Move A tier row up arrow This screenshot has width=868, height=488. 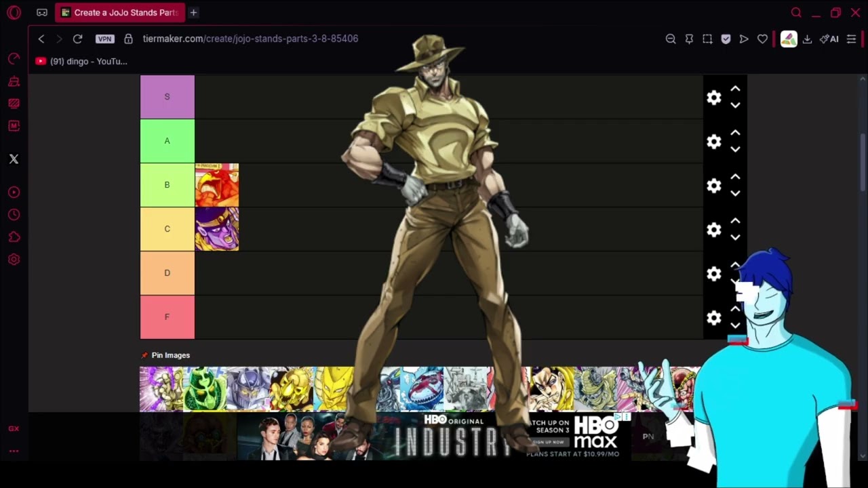735,133
